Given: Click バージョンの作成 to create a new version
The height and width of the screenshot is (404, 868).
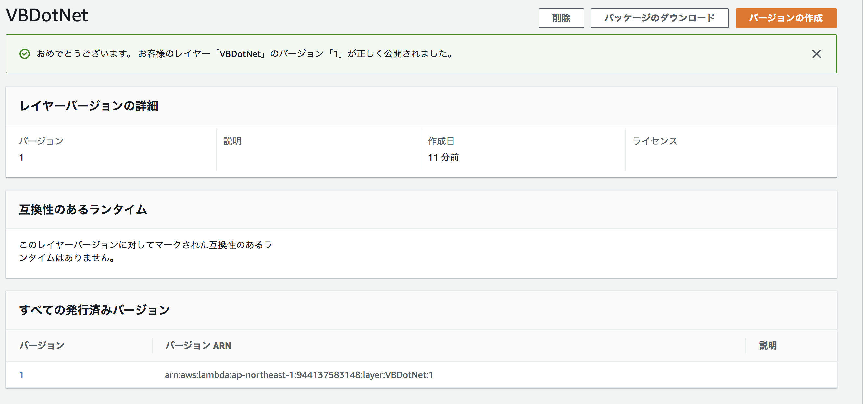Looking at the screenshot, I should click(786, 18).
